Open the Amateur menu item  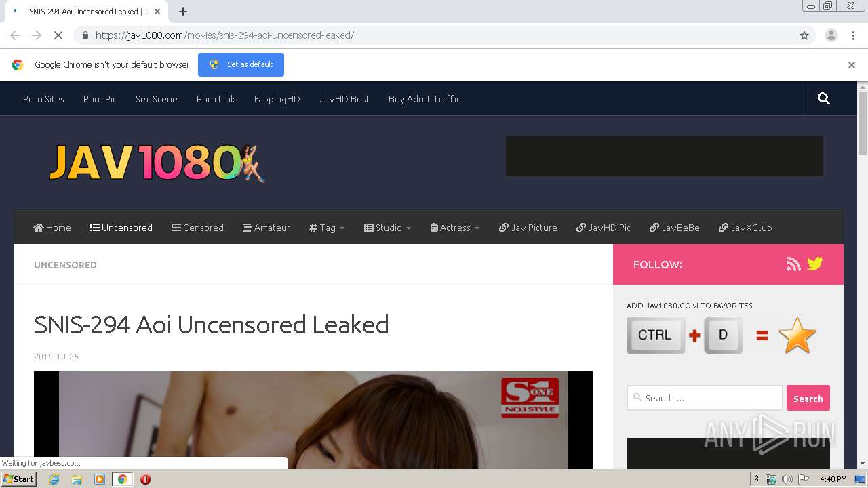[x=267, y=228]
